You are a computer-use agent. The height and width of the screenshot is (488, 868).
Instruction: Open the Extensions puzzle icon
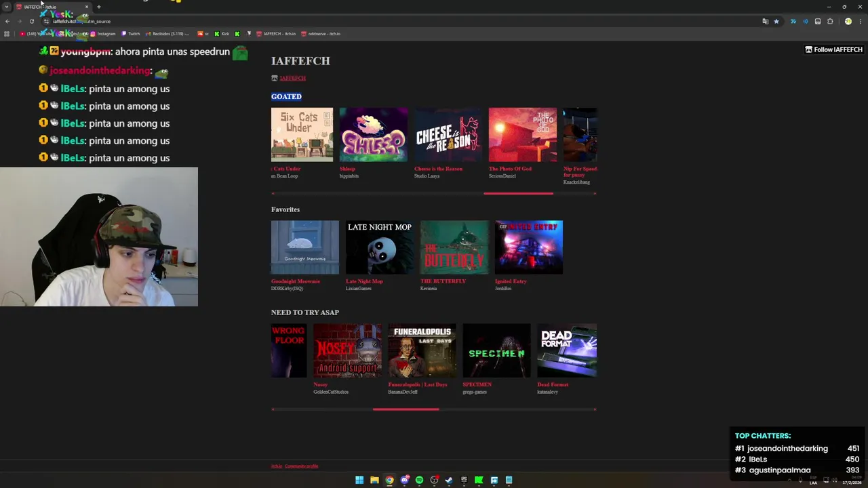830,21
